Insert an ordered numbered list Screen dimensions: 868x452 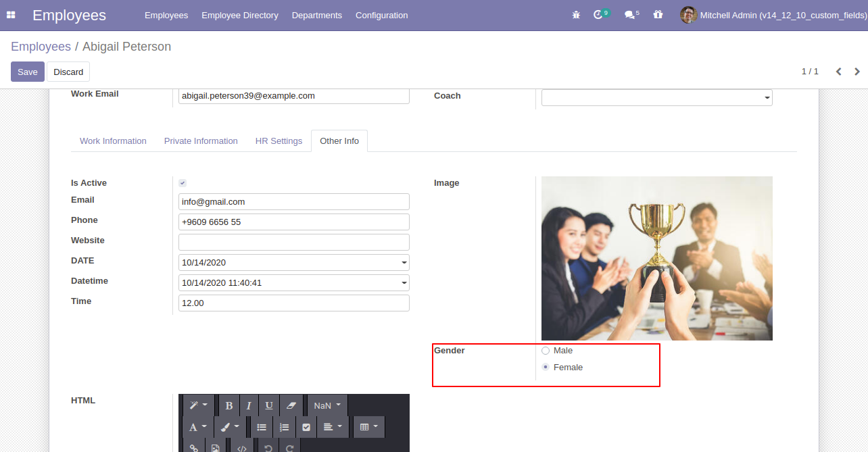285,427
